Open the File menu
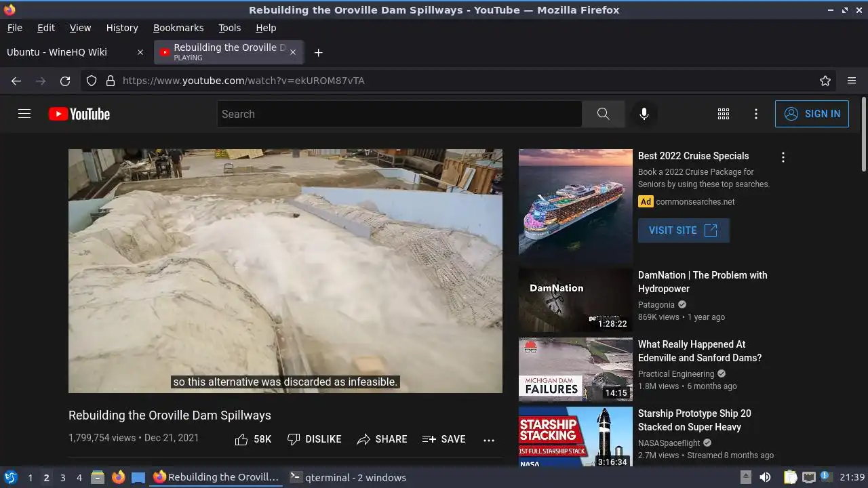 (x=14, y=28)
